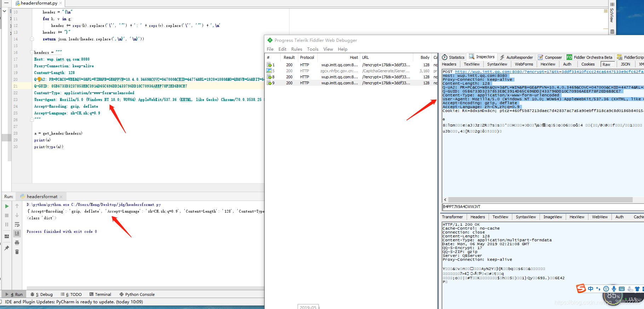Open Fiddler File menu
The width and height of the screenshot is (644, 309).
pos(270,49)
